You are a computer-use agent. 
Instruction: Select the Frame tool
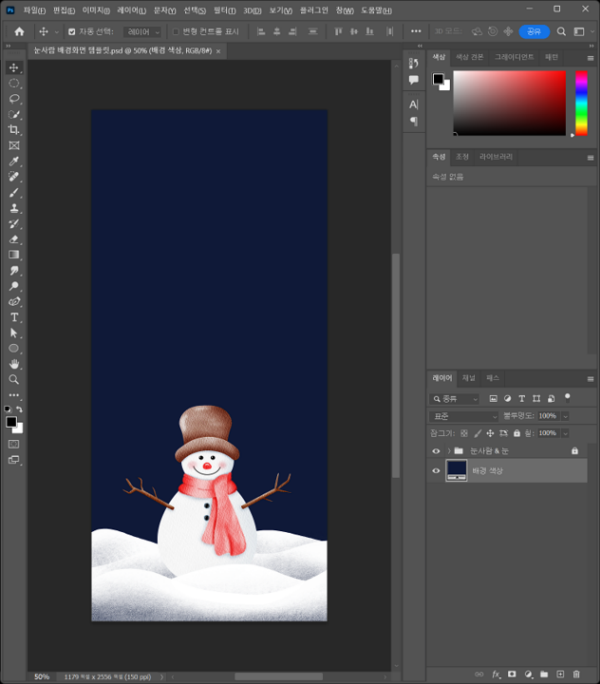tap(14, 146)
